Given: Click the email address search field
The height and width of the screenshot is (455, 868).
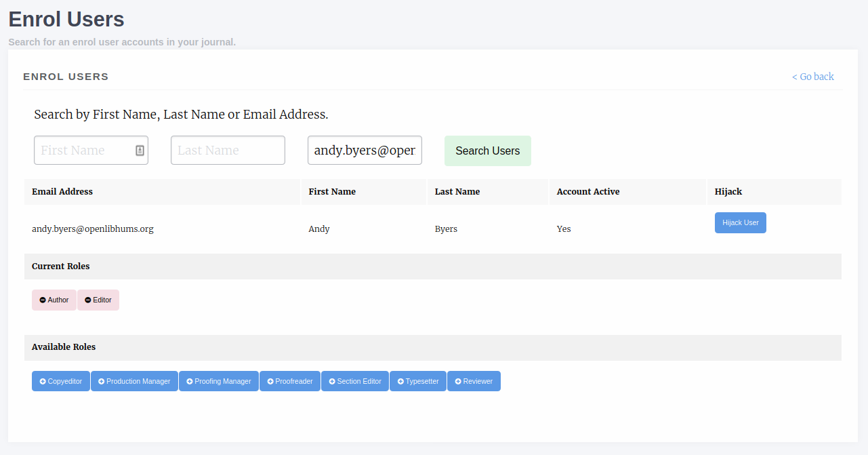Looking at the screenshot, I should click(x=365, y=151).
